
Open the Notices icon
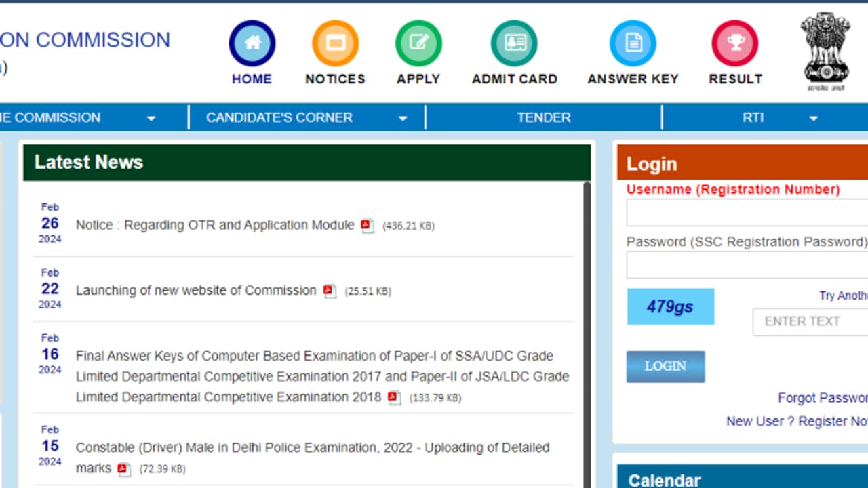335,43
